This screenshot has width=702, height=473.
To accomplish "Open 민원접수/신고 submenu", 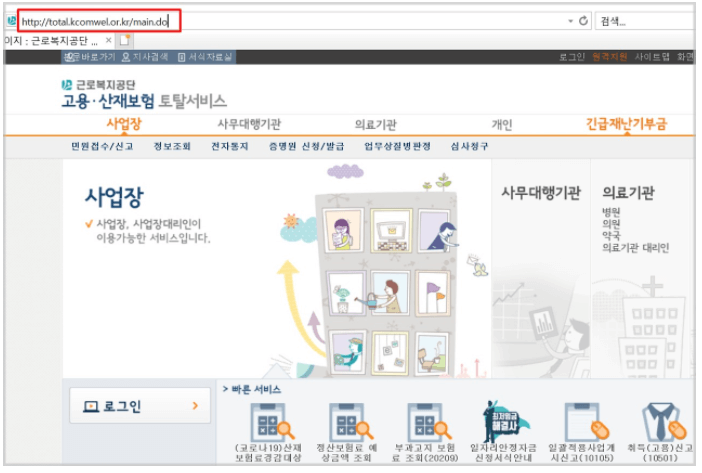I will click(102, 146).
